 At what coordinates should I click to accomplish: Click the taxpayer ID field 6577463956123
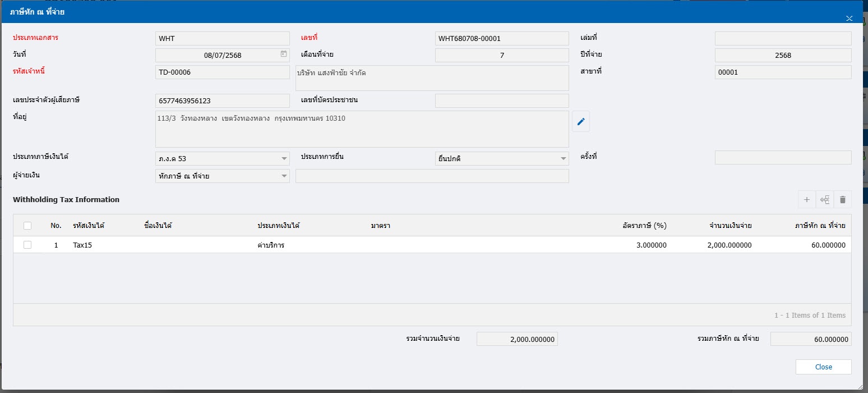click(222, 101)
